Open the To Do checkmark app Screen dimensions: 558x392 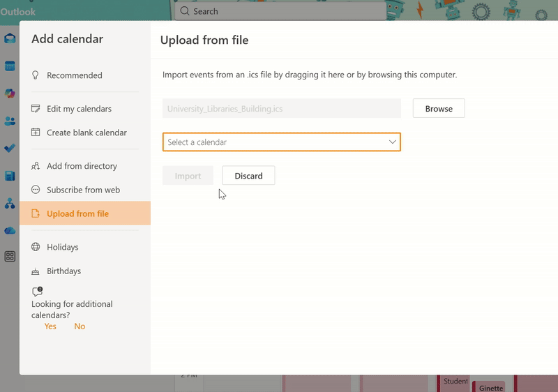click(10, 148)
